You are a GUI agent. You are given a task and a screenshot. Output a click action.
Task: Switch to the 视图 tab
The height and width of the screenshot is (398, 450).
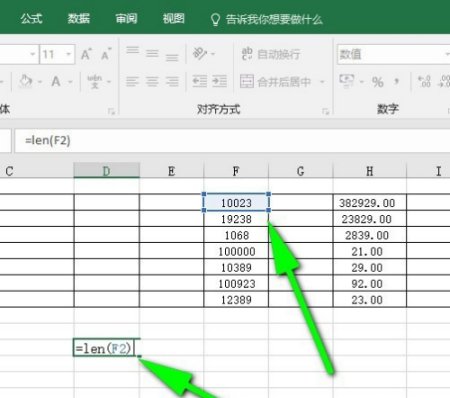tap(173, 19)
